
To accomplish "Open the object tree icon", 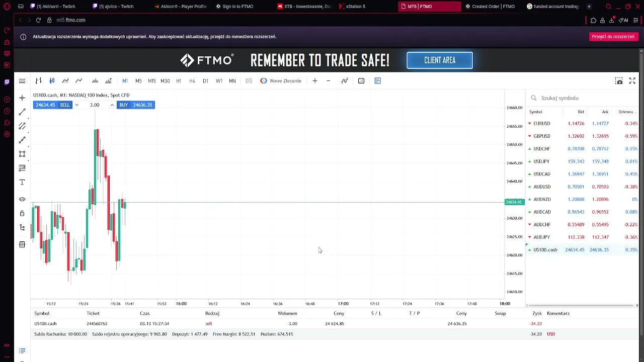I will click(x=22, y=228).
